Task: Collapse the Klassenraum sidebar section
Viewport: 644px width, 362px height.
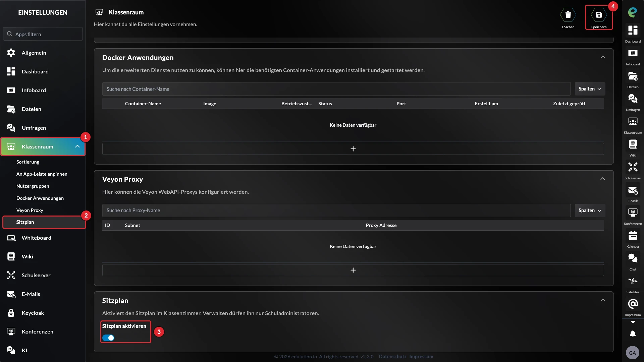Action: 77,146
